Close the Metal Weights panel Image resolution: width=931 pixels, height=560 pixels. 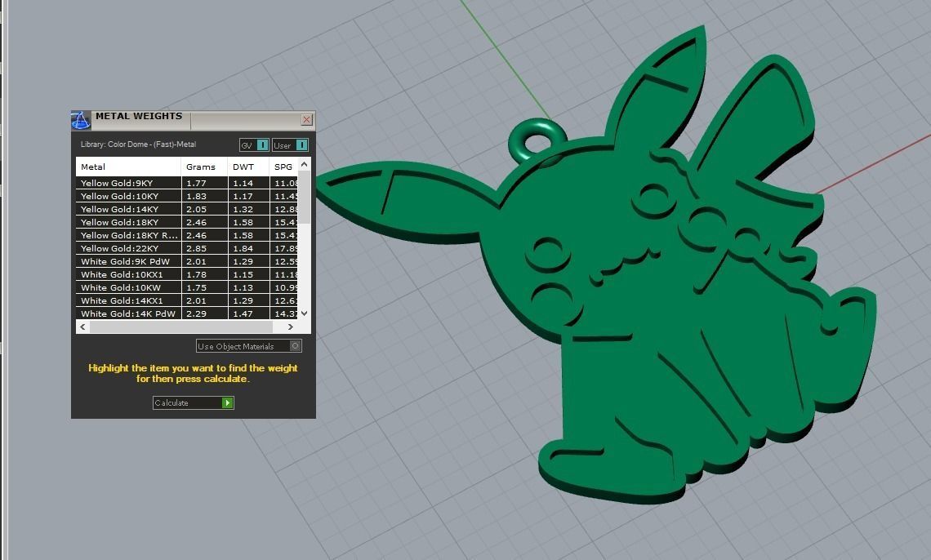[306, 120]
